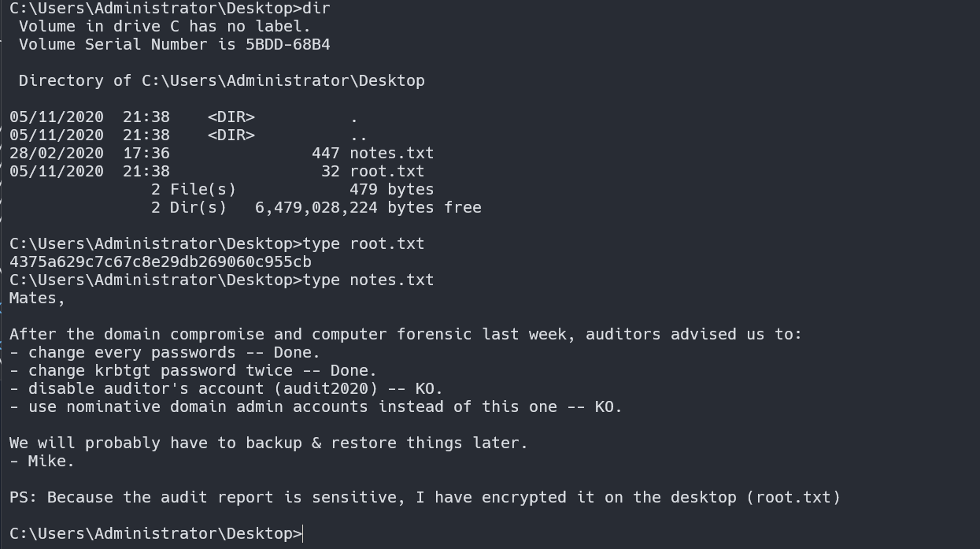This screenshot has height=549, width=980.
Task: Click the "6,479,028,224 bytes free" text
Action: pyautogui.click(x=368, y=208)
